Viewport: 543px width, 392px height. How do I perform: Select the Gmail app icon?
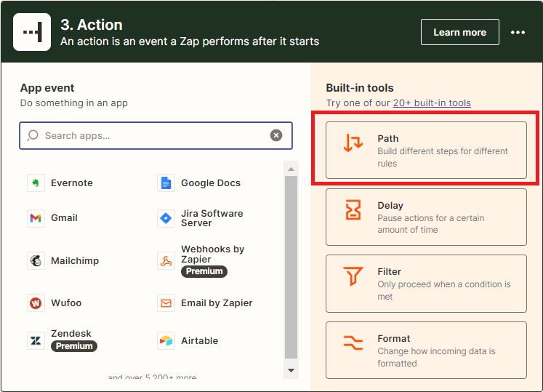click(x=36, y=218)
